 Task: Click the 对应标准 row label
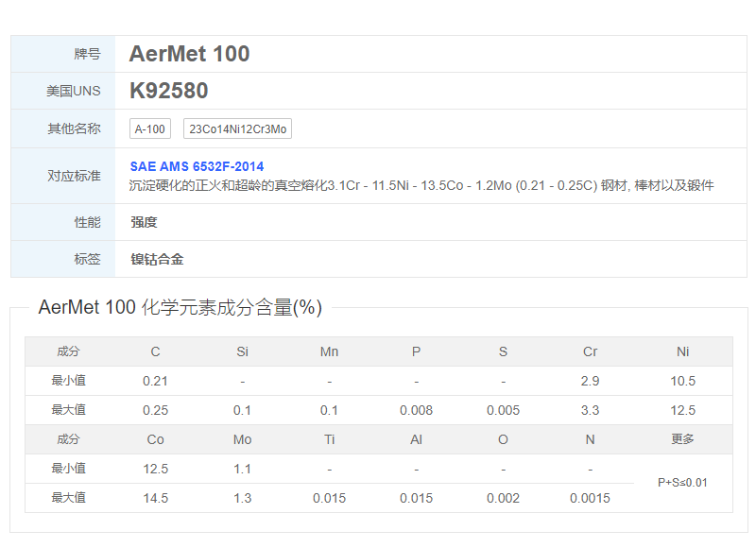point(74,176)
